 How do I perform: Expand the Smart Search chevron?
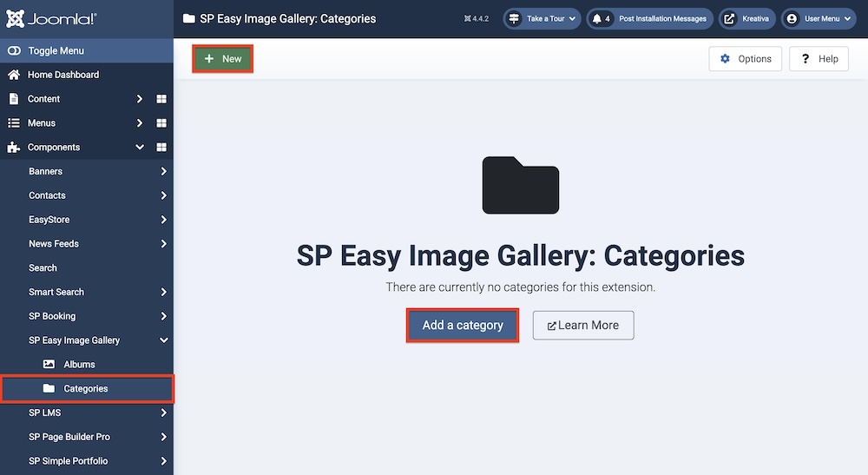(x=163, y=292)
